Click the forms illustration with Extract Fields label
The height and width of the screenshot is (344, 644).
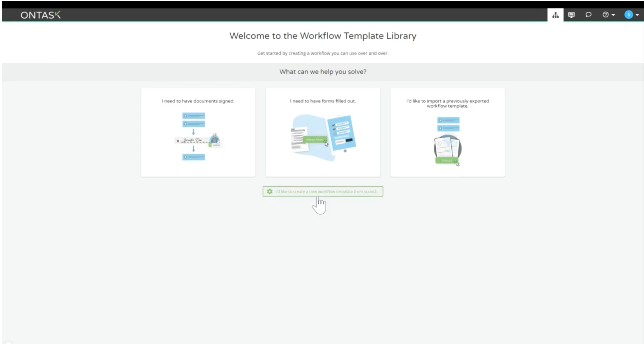(x=323, y=137)
